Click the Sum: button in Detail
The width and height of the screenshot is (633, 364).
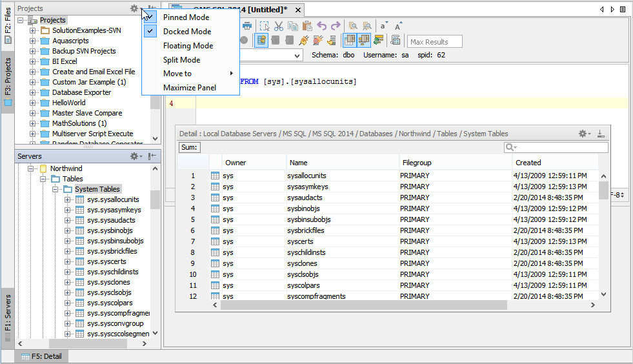(189, 147)
